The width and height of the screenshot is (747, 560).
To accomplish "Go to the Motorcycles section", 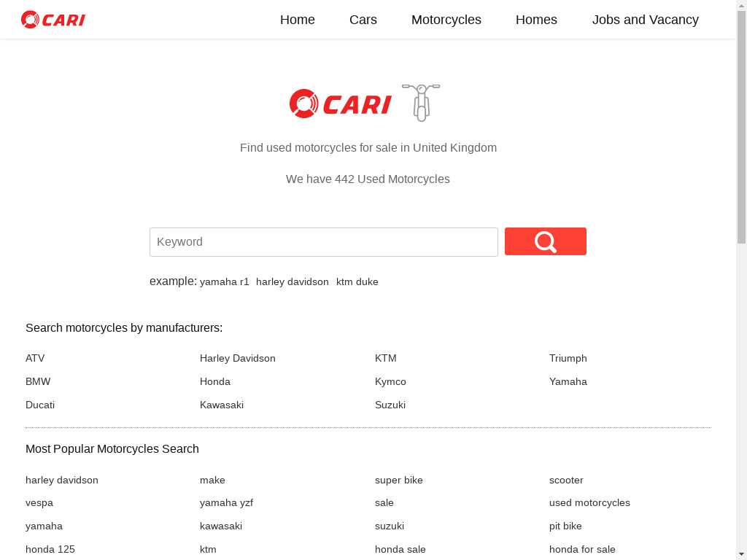I will pyautogui.click(x=446, y=20).
